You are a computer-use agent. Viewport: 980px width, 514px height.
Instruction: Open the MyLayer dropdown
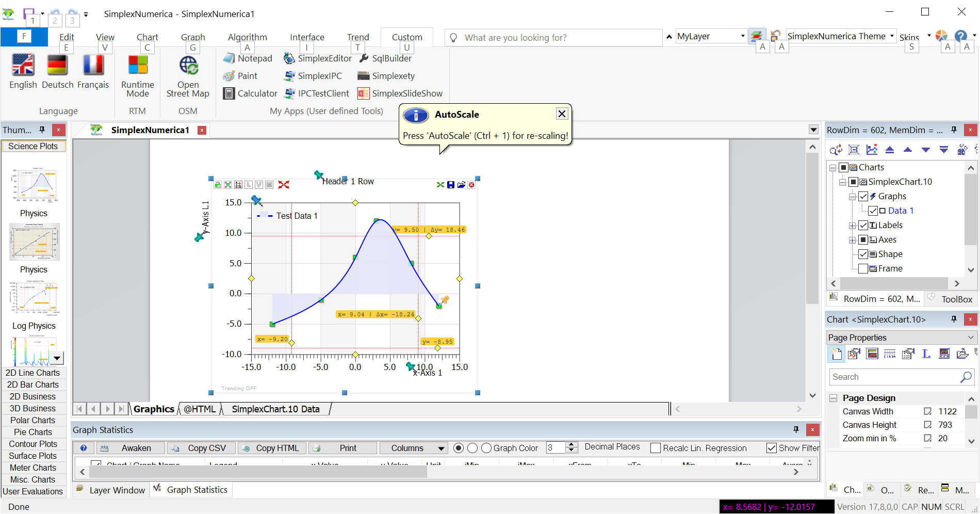coord(743,36)
